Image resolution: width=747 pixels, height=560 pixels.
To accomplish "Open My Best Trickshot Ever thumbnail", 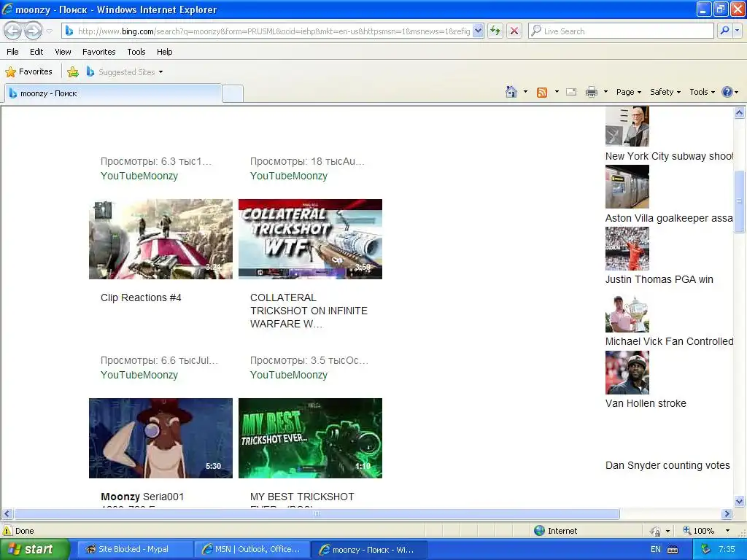I will pos(310,438).
